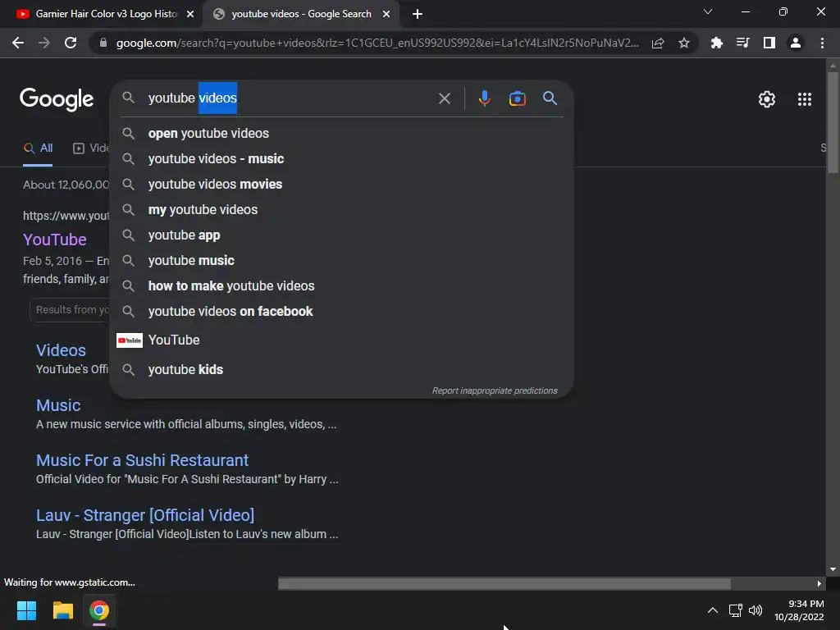Choose suggestion 'my youtube videos'
Screen dimensions: 840x630
pos(341,209)
